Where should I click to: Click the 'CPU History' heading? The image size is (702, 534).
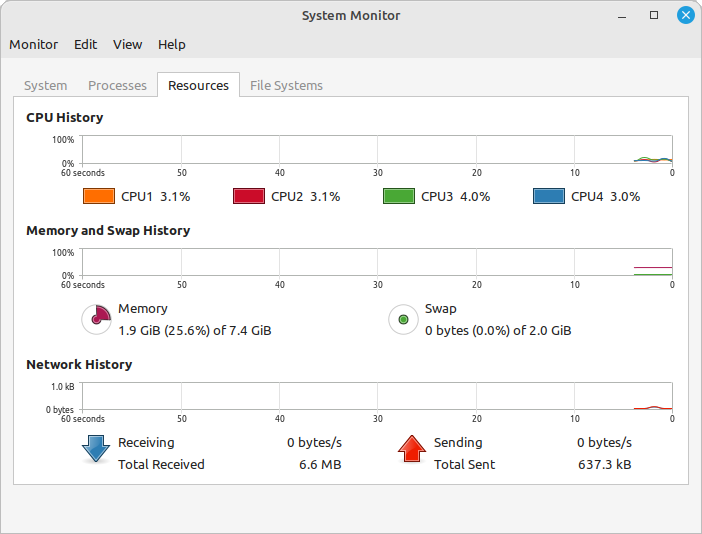[64, 118]
